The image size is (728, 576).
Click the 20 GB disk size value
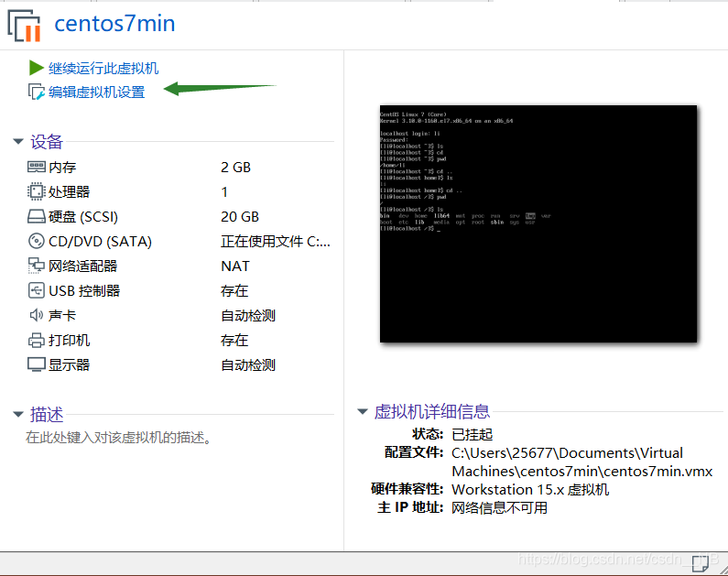pyautogui.click(x=240, y=217)
